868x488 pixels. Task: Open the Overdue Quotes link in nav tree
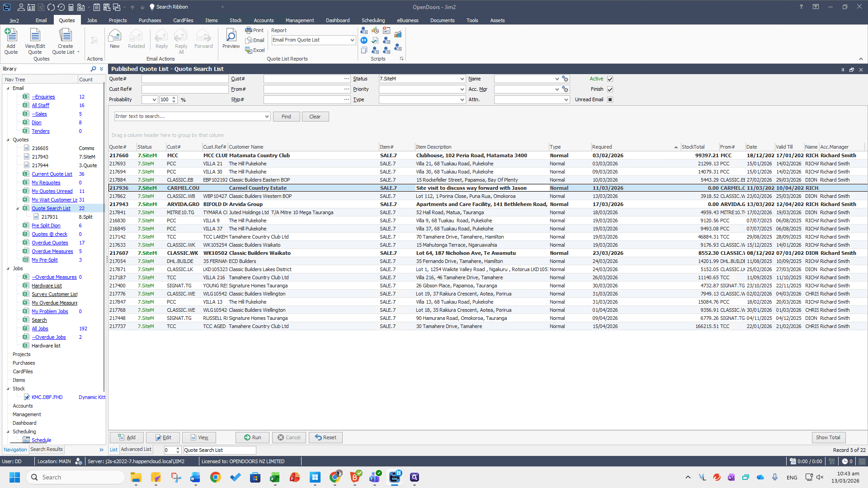click(50, 243)
